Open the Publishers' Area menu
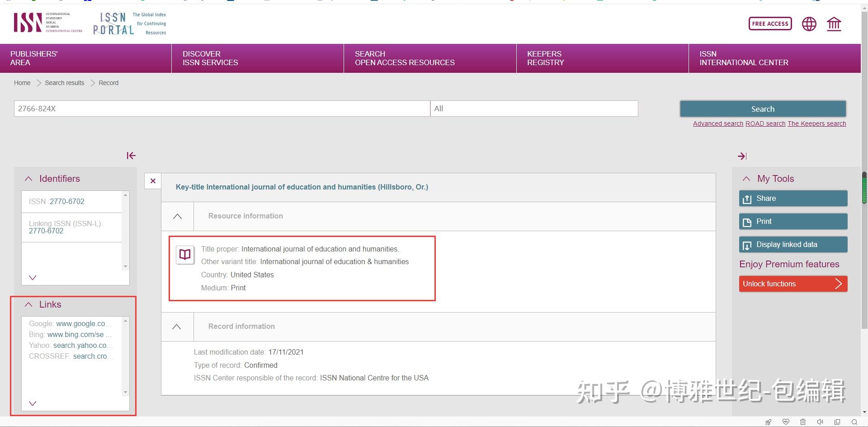This screenshot has width=868, height=427. [x=85, y=58]
